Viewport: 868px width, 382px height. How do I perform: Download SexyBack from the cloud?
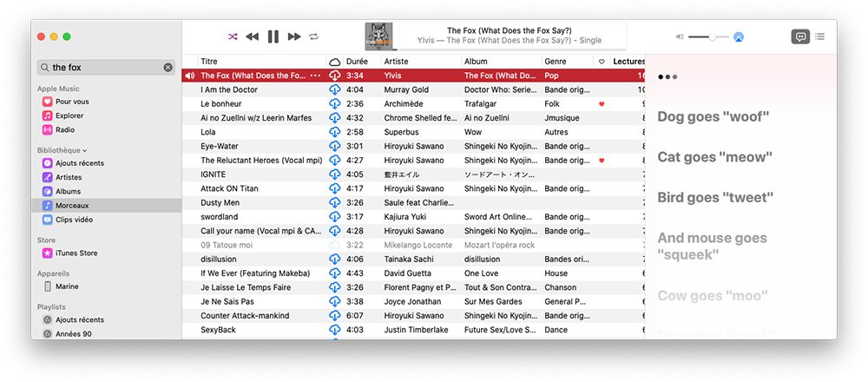[334, 329]
